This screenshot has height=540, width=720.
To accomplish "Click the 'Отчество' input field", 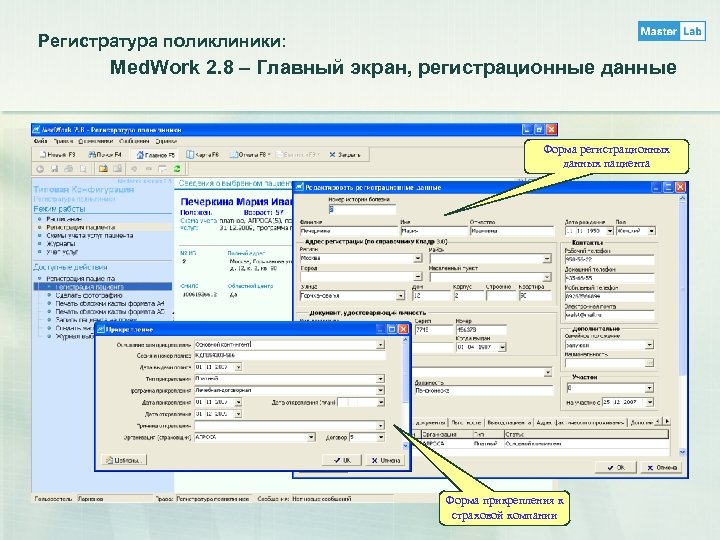I will tap(512, 231).
